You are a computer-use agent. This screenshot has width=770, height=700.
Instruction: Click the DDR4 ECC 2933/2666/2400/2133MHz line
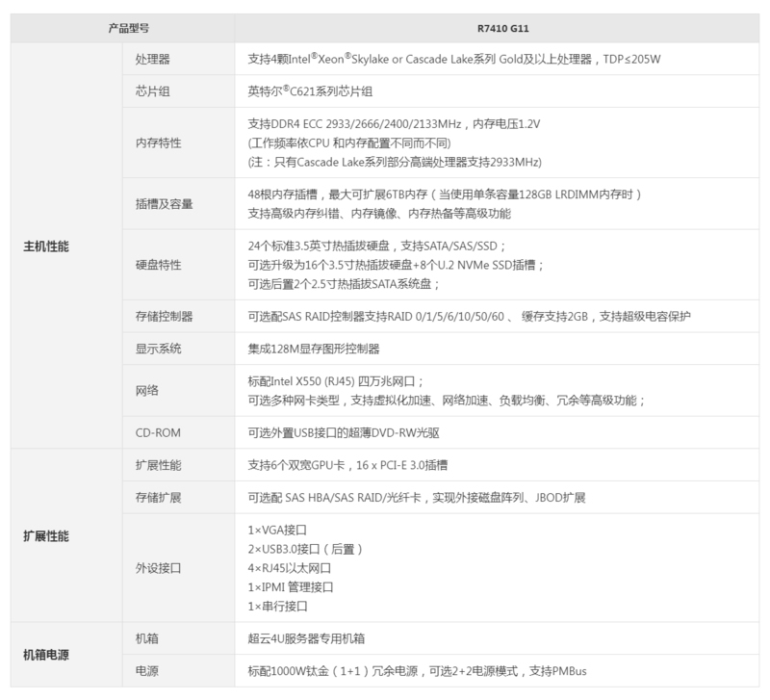coord(394,124)
